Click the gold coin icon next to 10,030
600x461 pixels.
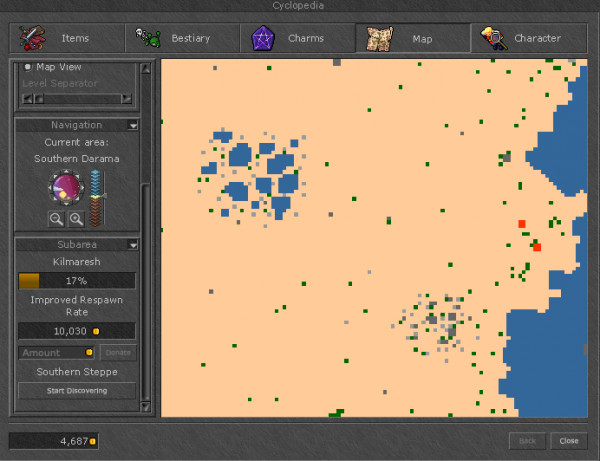click(96, 331)
